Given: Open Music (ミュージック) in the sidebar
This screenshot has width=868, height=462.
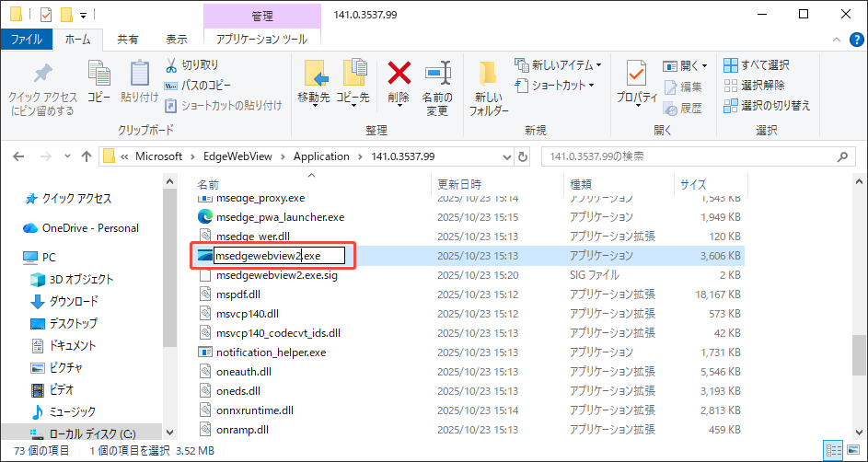Looking at the screenshot, I should coord(64,411).
